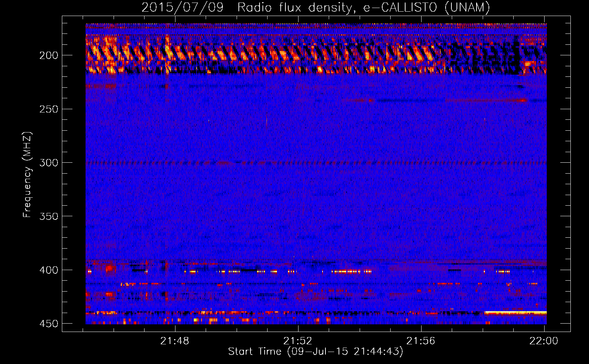Click the 21:48 time tick label

[x=175, y=341]
